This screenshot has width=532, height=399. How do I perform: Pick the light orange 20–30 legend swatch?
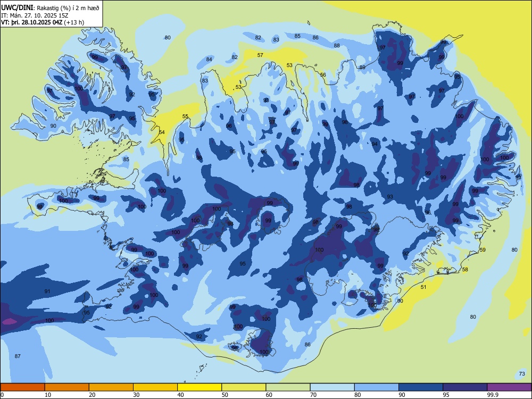pos(111,387)
